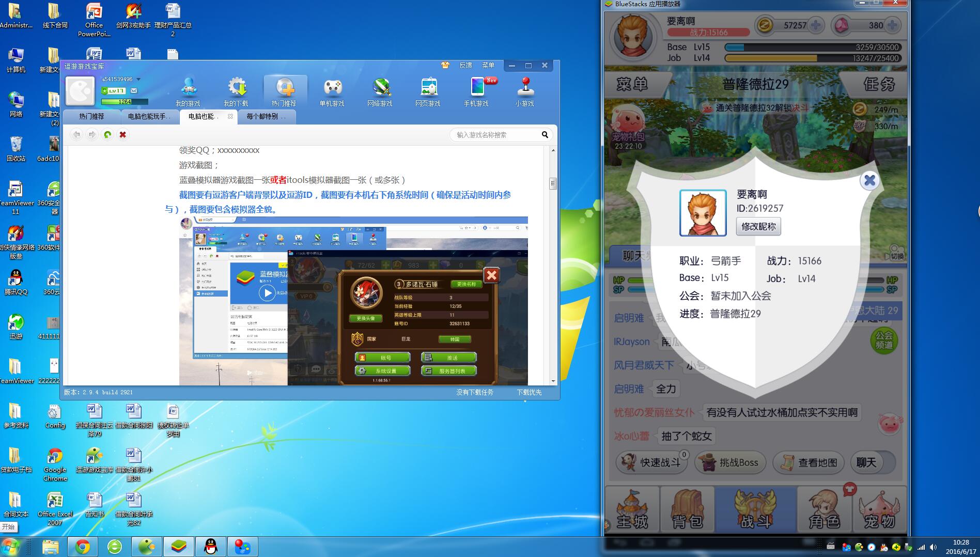Click the game name search input field
This screenshot has width=980, height=557.
[495, 135]
